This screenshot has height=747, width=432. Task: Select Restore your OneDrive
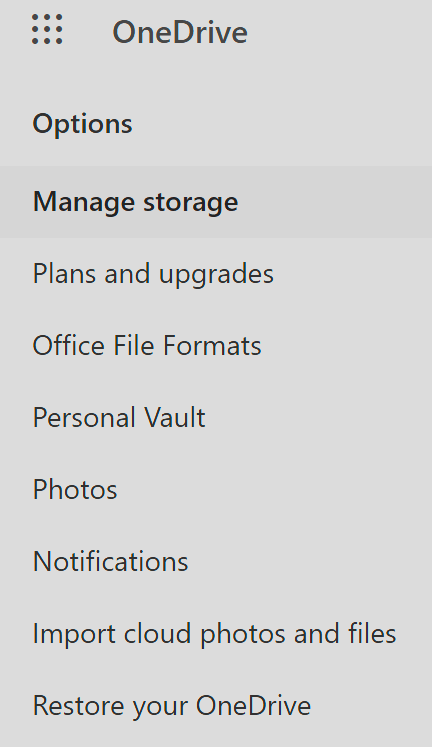pyautogui.click(x=216, y=706)
